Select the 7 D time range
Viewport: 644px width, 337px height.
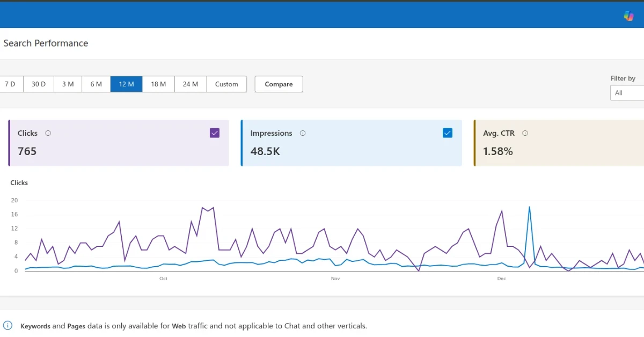tap(10, 84)
